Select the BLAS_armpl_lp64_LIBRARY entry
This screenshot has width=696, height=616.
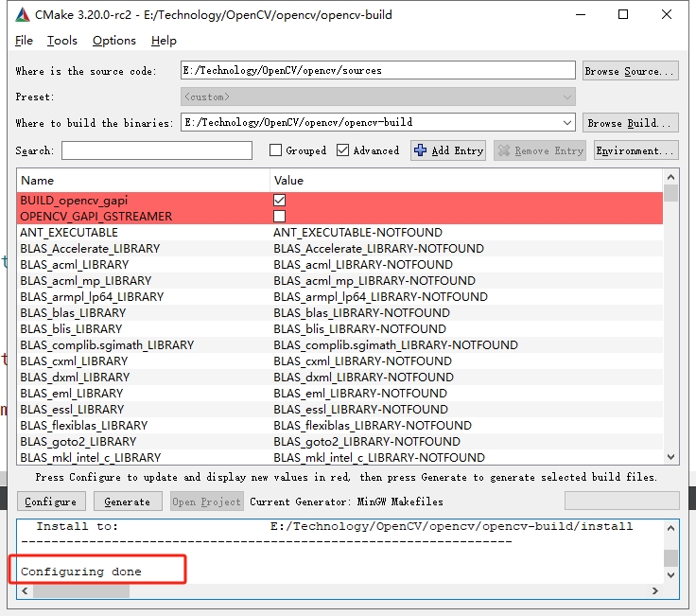93,297
